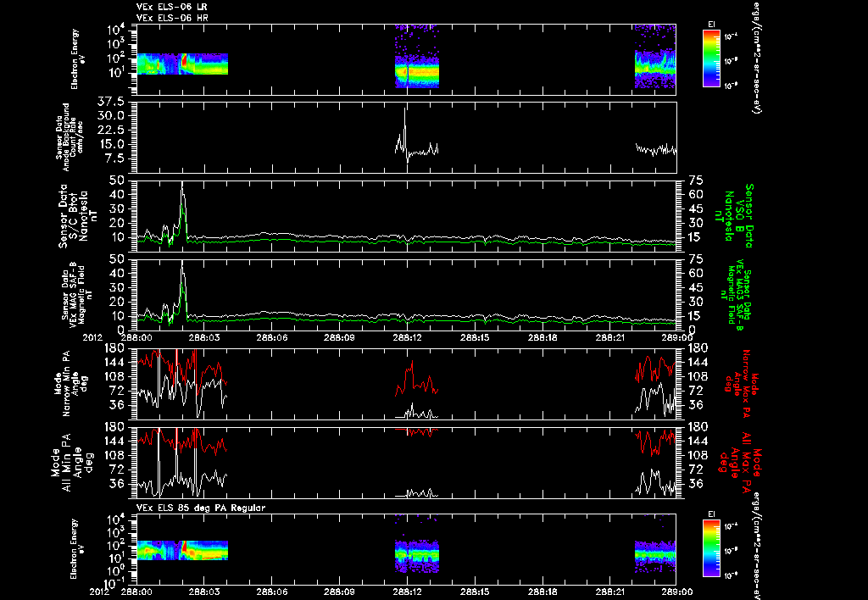Click the red 'Narrow Max PA Angle' label
This screenshot has height=600, width=868.
[742, 384]
